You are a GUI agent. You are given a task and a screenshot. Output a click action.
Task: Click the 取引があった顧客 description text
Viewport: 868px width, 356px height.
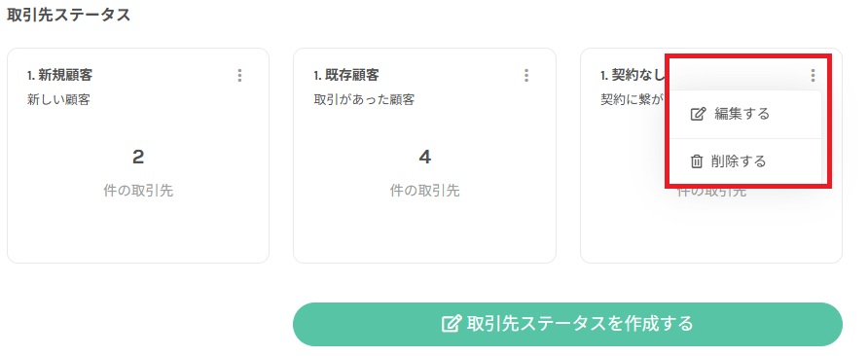(364, 100)
